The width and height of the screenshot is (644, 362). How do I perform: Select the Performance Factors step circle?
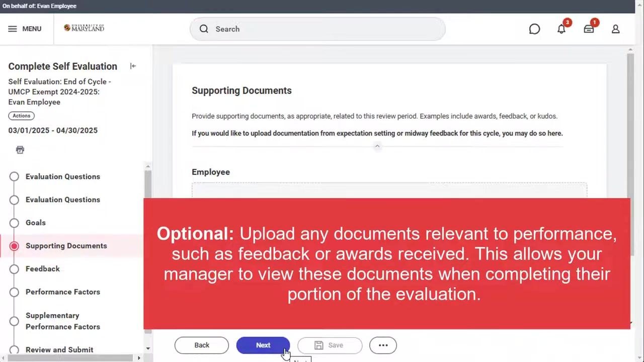[x=14, y=292]
